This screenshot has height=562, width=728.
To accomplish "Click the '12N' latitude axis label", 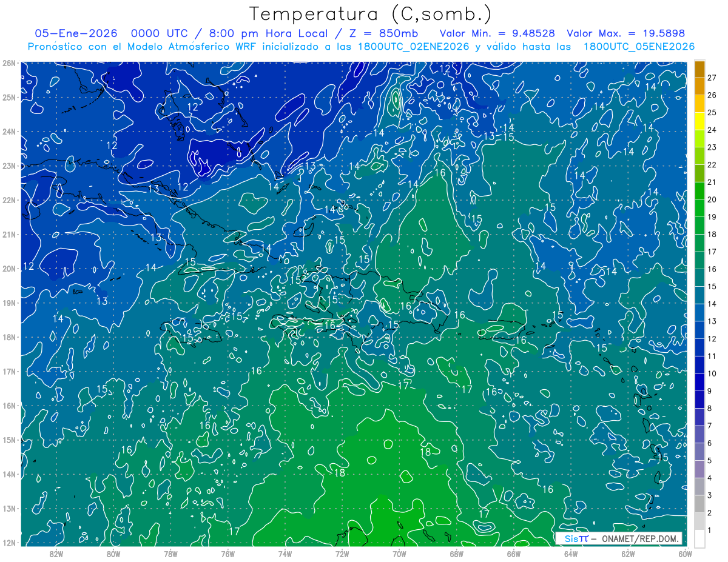I will [9, 543].
